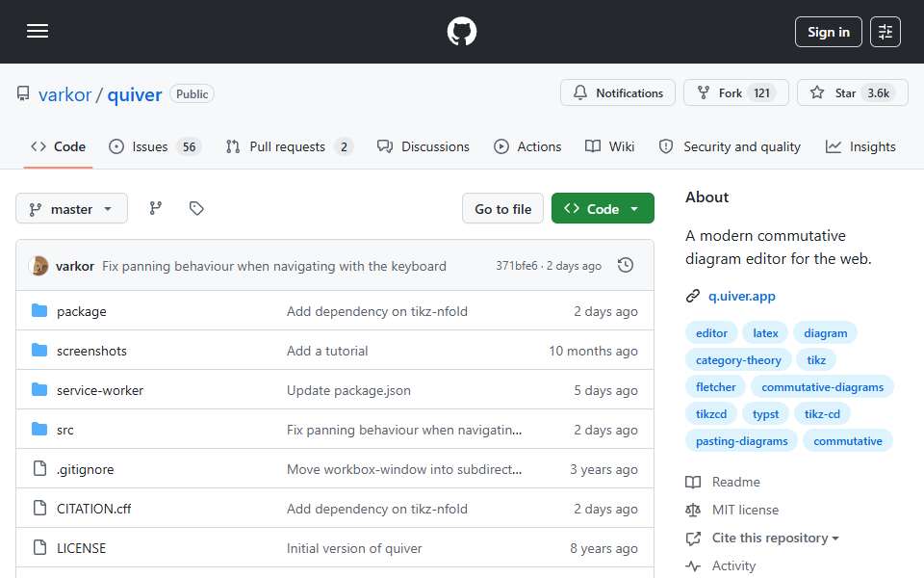Select the diagram topic tag
The height and width of the screenshot is (578, 924).
pos(825,333)
